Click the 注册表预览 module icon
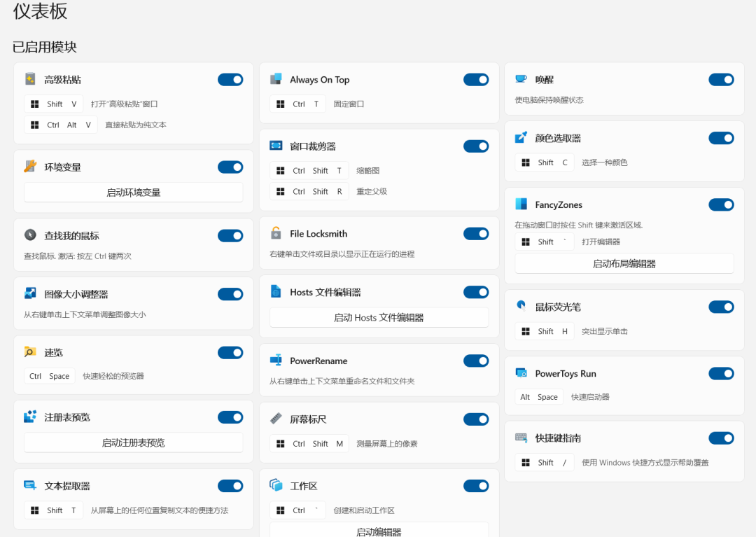 (x=30, y=417)
